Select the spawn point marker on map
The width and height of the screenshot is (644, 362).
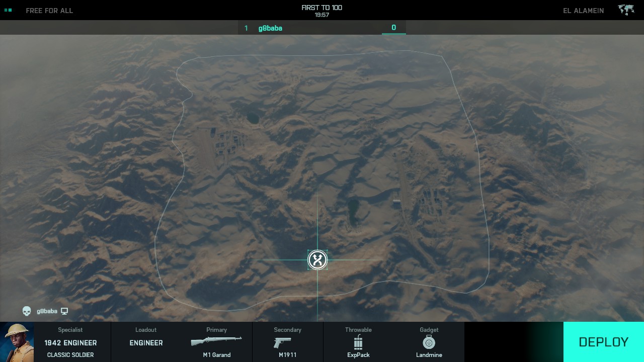[317, 260]
